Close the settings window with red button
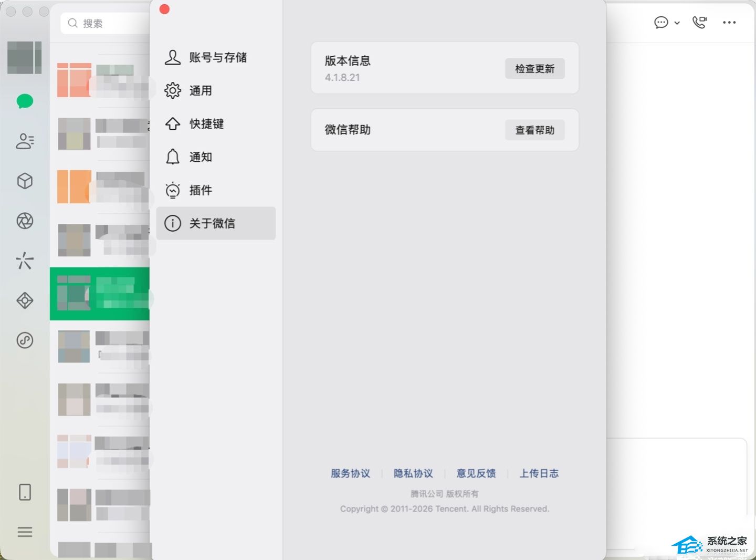This screenshot has height=560, width=756. click(164, 9)
